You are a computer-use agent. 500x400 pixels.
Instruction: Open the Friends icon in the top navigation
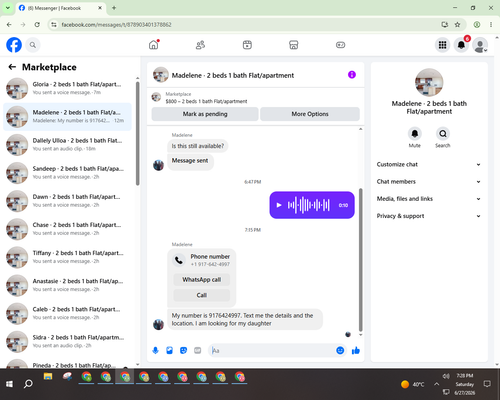(200, 45)
